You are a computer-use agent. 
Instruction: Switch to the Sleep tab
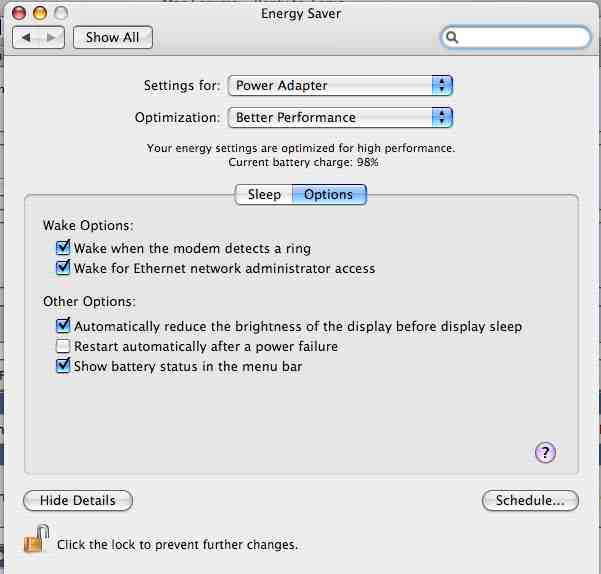pos(264,195)
